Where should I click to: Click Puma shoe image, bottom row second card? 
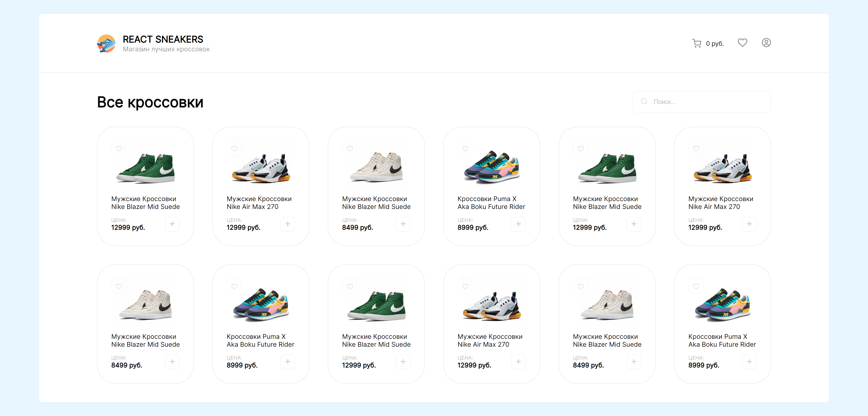(x=261, y=305)
